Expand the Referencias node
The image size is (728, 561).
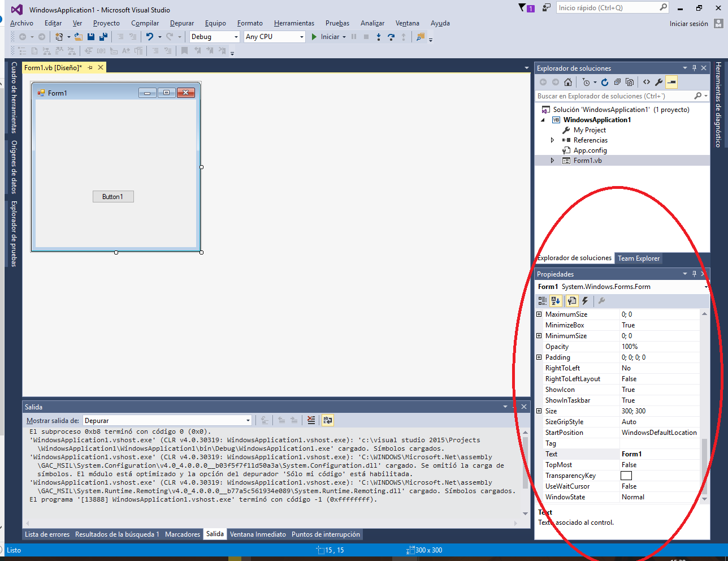(x=552, y=140)
